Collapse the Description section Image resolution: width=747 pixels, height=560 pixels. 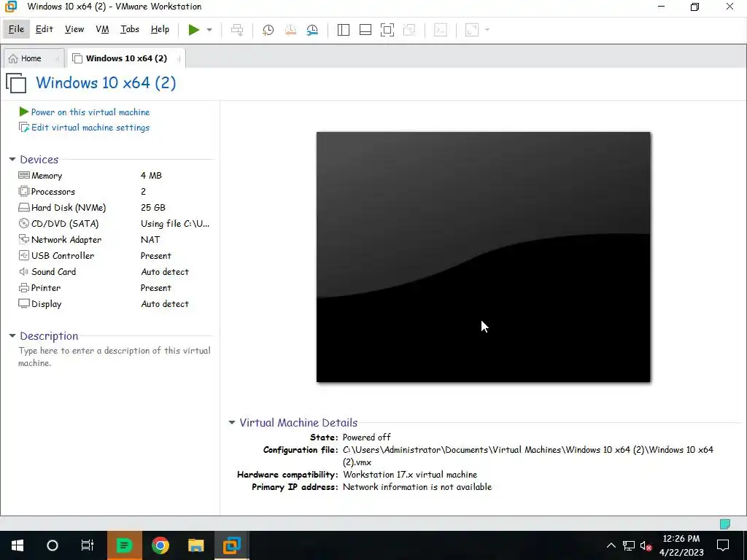tap(12, 335)
